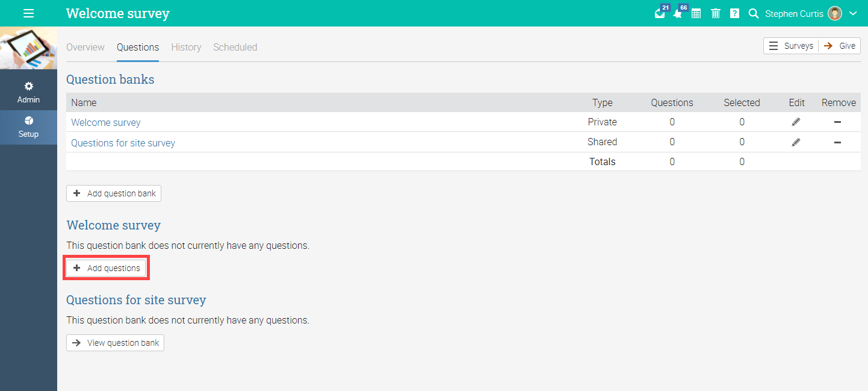Click Add question bank button
Viewport: 868px width, 391px height.
pos(114,193)
